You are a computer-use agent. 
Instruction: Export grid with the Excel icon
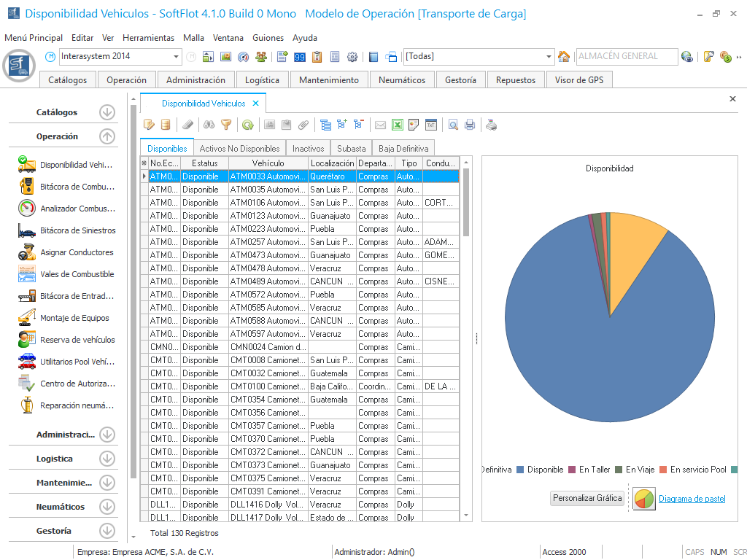(x=398, y=125)
